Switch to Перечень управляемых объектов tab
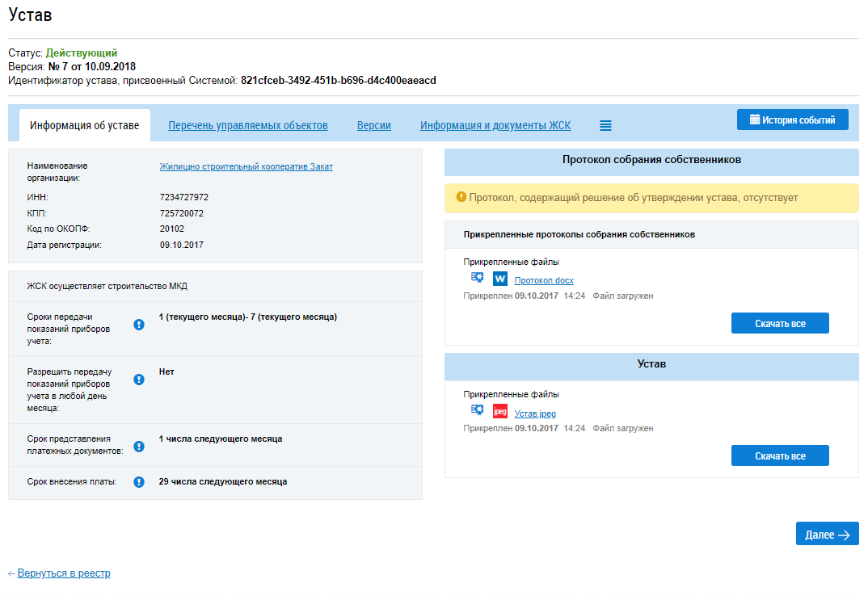868x596 pixels. click(248, 126)
